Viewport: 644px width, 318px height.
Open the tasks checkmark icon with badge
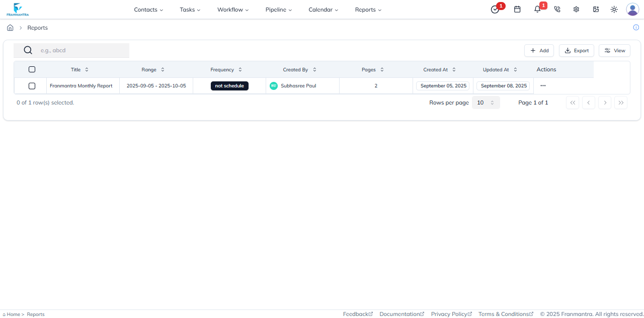click(495, 10)
